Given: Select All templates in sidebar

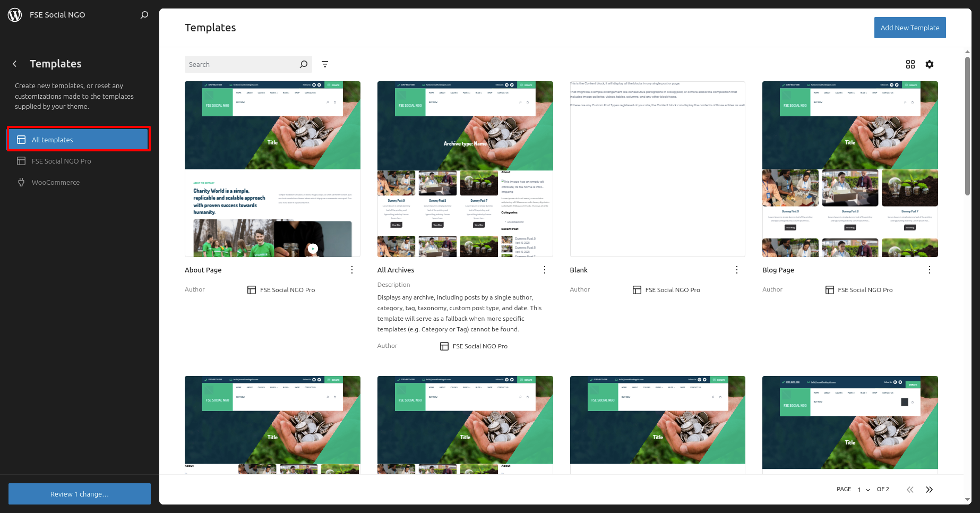Looking at the screenshot, I should pos(79,140).
